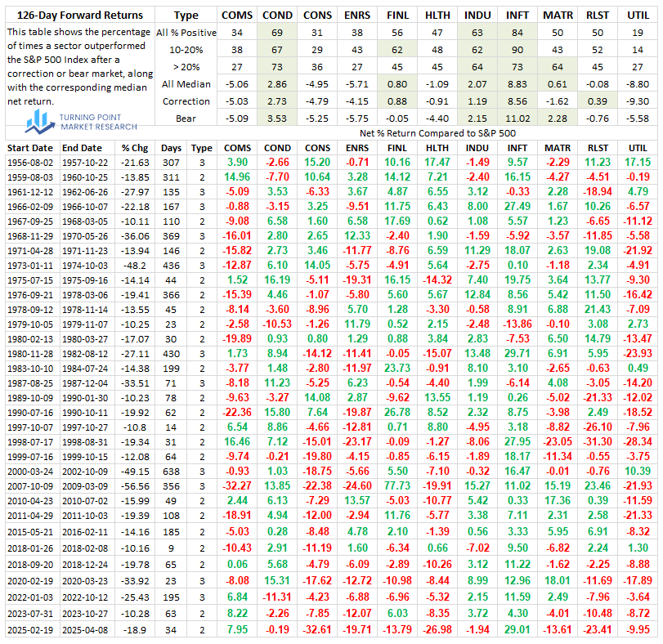Select the All % Positive row label
This screenshot has height=644, width=663.
click(187, 31)
